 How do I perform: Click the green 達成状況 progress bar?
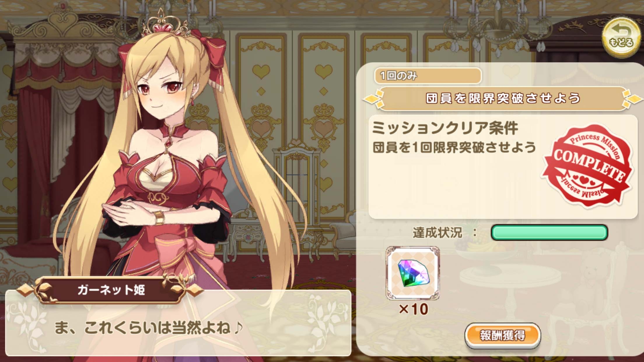(x=549, y=233)
